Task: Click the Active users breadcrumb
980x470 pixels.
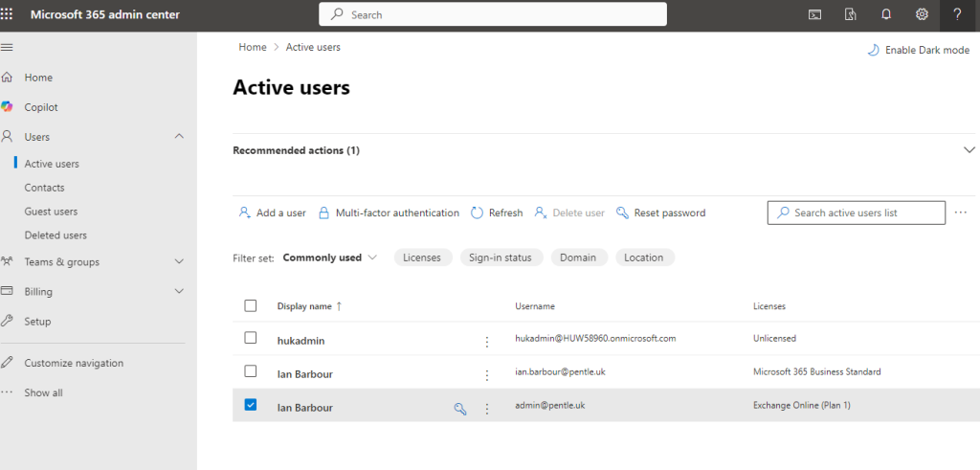Action: pos(313,47)
